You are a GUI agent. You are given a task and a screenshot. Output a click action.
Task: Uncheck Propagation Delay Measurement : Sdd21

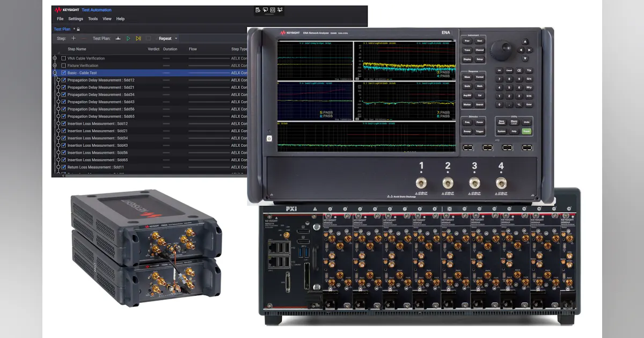pyautogui.click(x=64, y=87)
